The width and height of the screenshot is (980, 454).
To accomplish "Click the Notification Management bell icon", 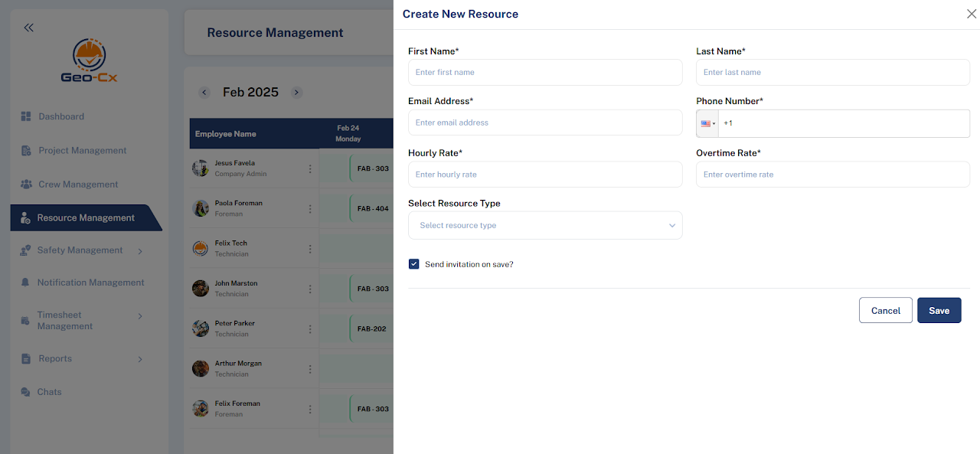I will click(x=25, y=283).
